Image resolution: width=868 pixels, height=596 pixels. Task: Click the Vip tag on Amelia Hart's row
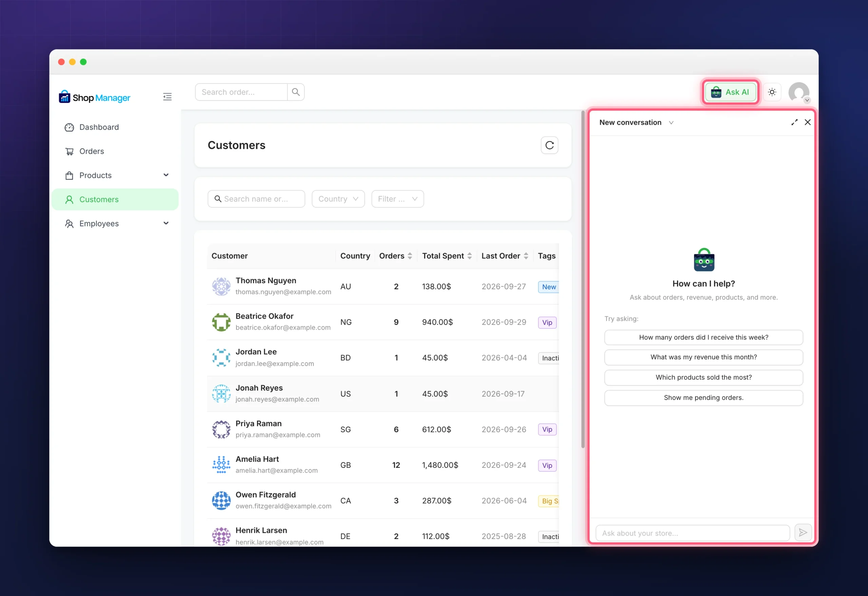tap(547, 465)
